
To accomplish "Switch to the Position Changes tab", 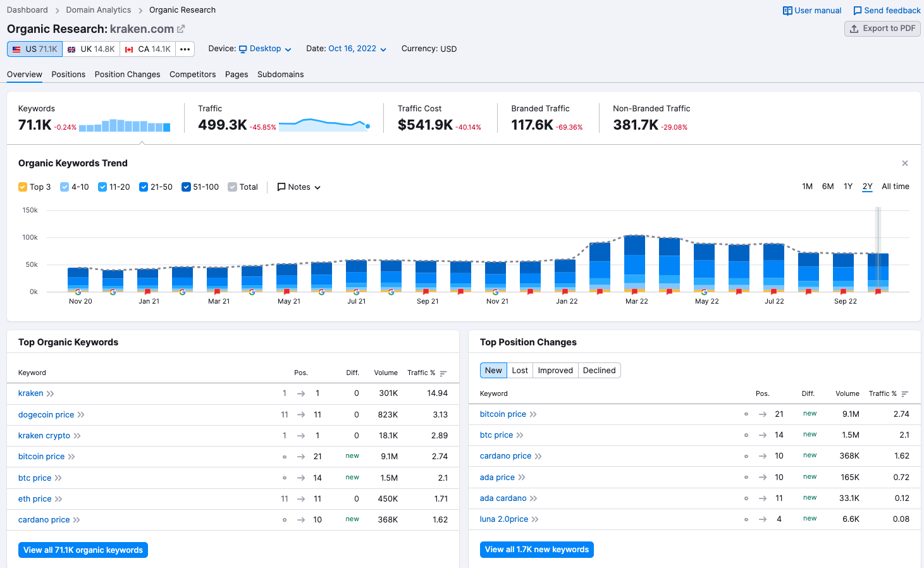I will 127,75.
